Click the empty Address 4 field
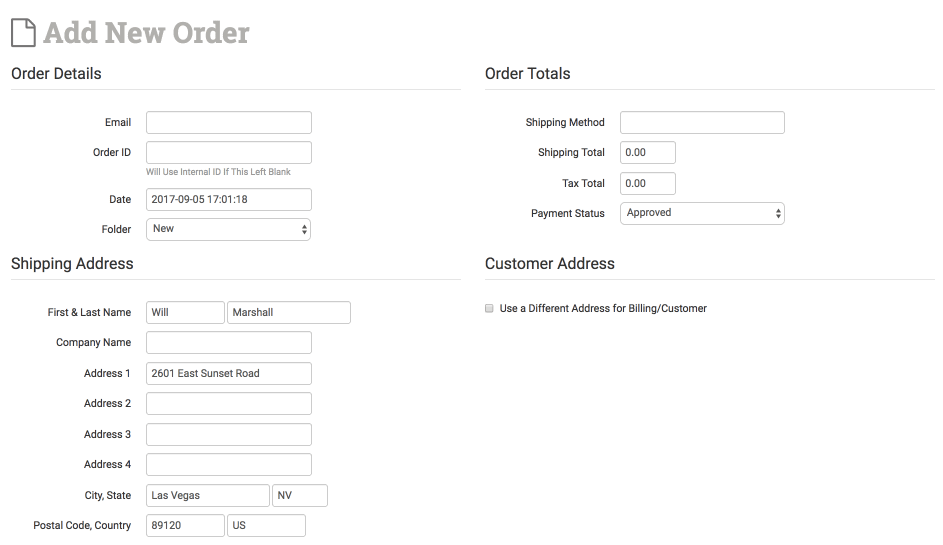 (x=228, y=464)
